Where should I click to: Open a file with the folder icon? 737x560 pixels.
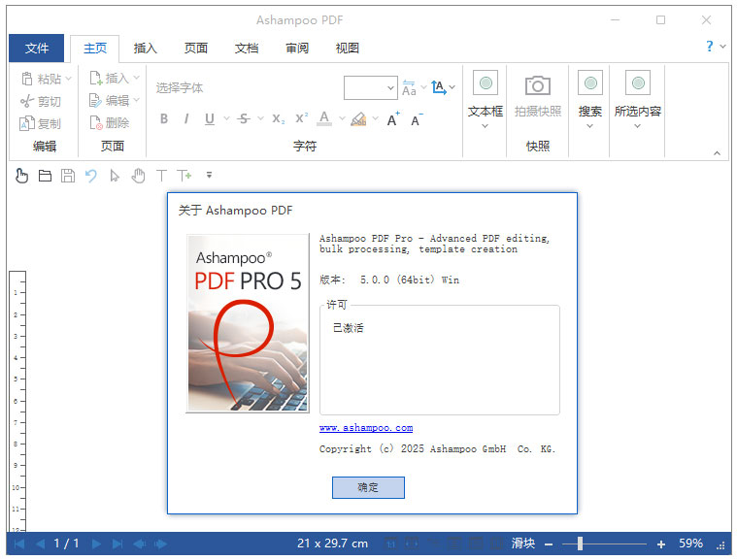click(45, 176)
